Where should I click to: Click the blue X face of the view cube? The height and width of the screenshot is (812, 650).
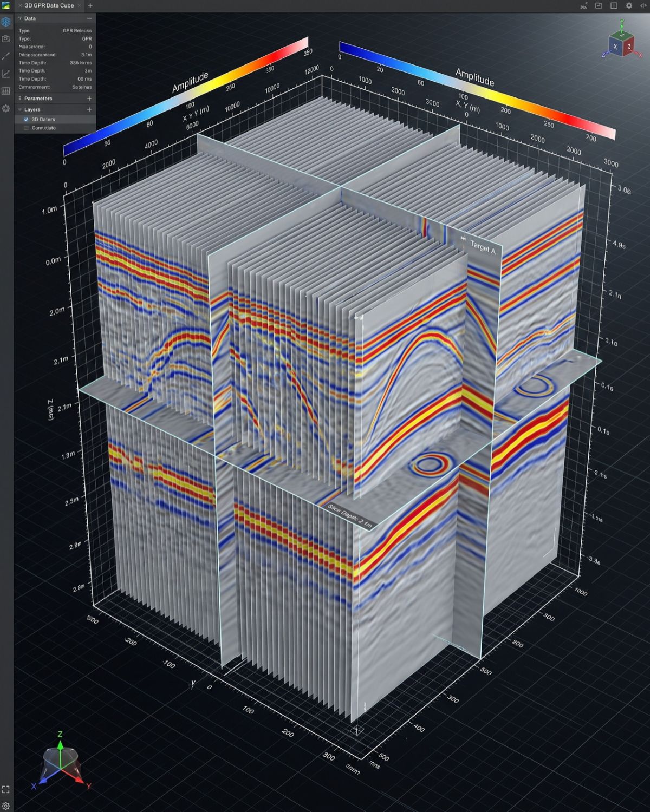(x=615, y=47)
